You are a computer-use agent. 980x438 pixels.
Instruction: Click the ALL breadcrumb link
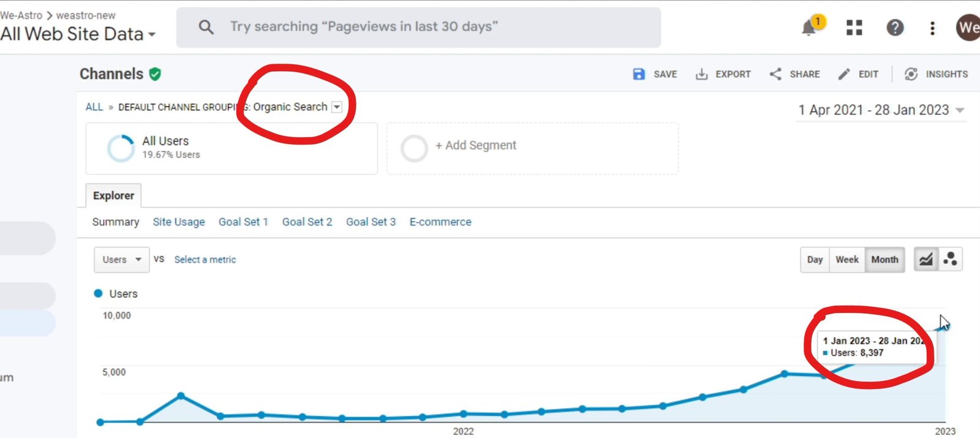[94, 107]
